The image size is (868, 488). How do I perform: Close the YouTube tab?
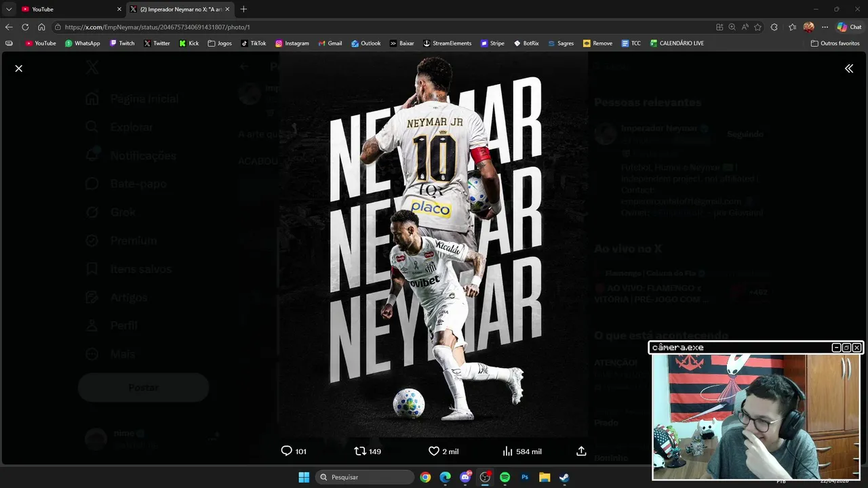[119, 9]
